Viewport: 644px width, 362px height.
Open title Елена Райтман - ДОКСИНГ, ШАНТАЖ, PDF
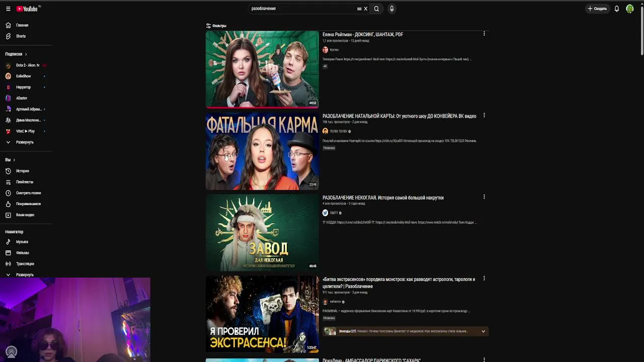click(363, 35)
